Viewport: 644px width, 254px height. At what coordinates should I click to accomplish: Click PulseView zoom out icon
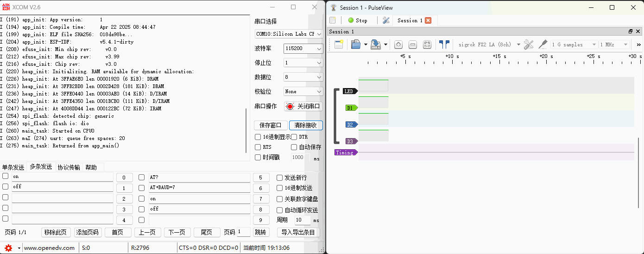pyautogui.click(x=413, y=44)
